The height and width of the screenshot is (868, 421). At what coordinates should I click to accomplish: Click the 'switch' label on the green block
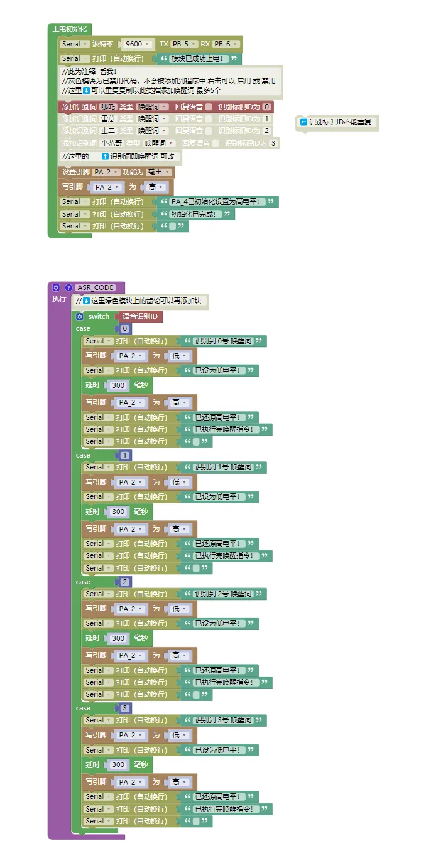pos(99,316)
